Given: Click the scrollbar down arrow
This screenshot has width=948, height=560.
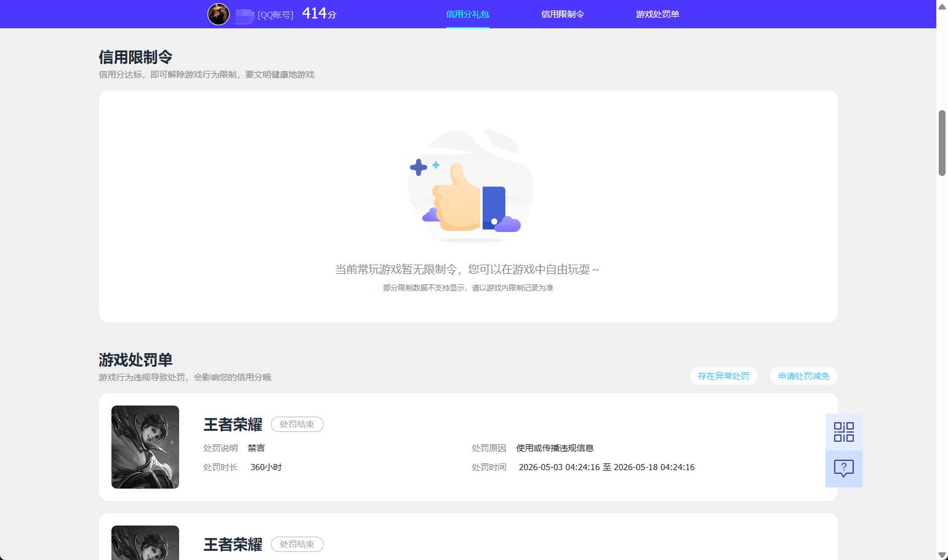Looking at the screenshot, I should pyautogui.click(x=942, y=555).
